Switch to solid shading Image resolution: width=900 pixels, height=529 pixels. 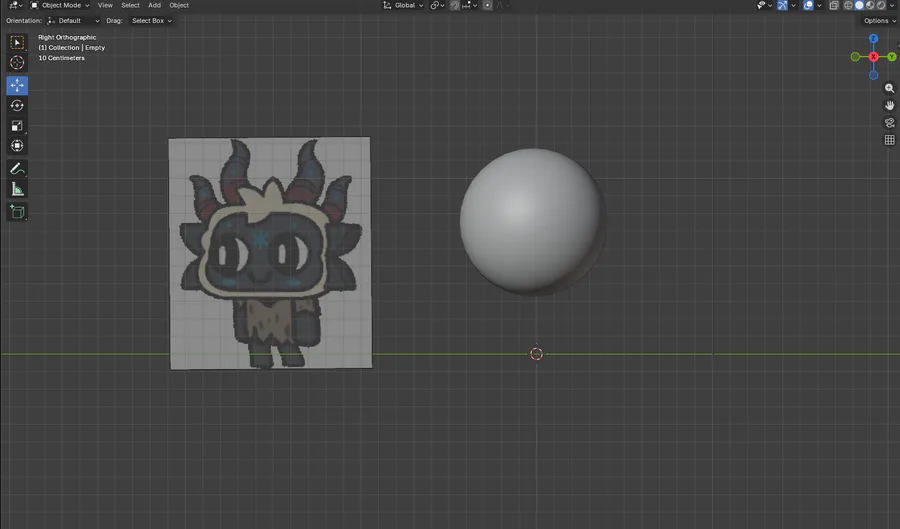tap(859, 5)
